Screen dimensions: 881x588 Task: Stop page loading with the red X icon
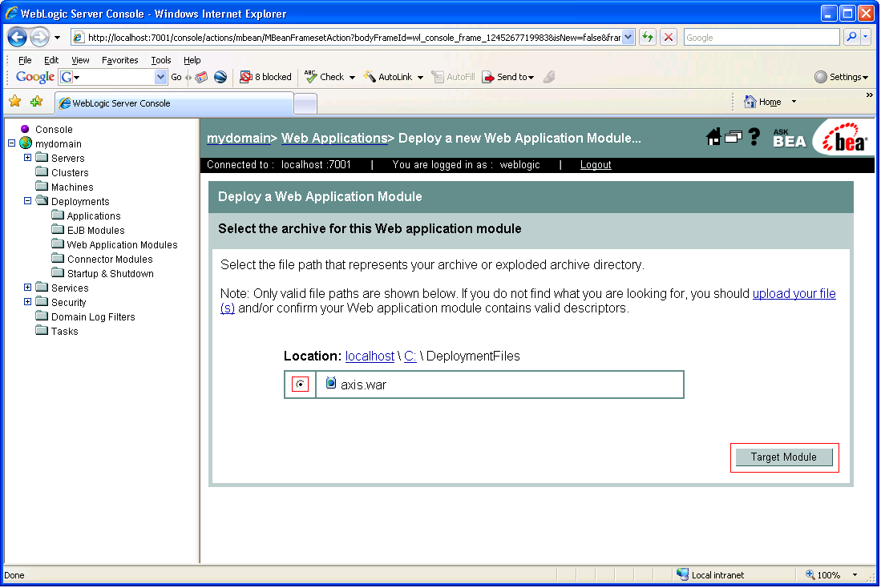669,37
